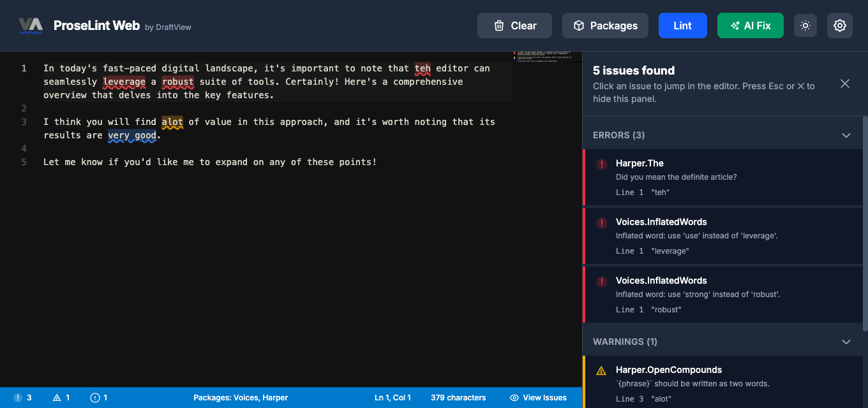Click the Clear button label
The height and width of the screenshot is (408, 868).
tap(523, 25)
